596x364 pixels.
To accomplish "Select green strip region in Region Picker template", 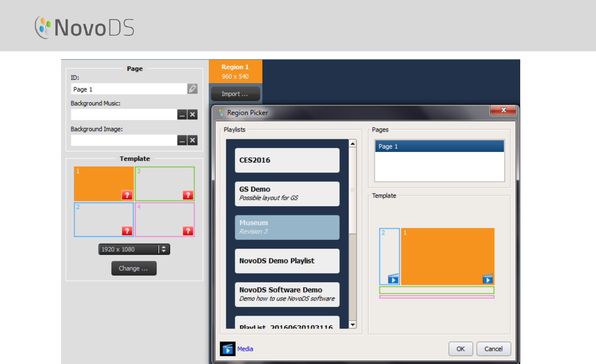I will (437, 290).
